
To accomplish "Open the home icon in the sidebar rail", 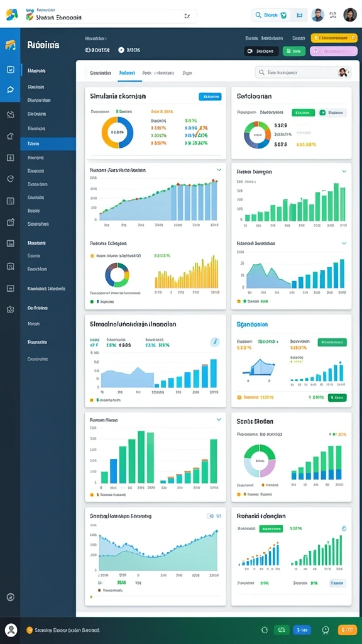I will [x=11, y=136].
